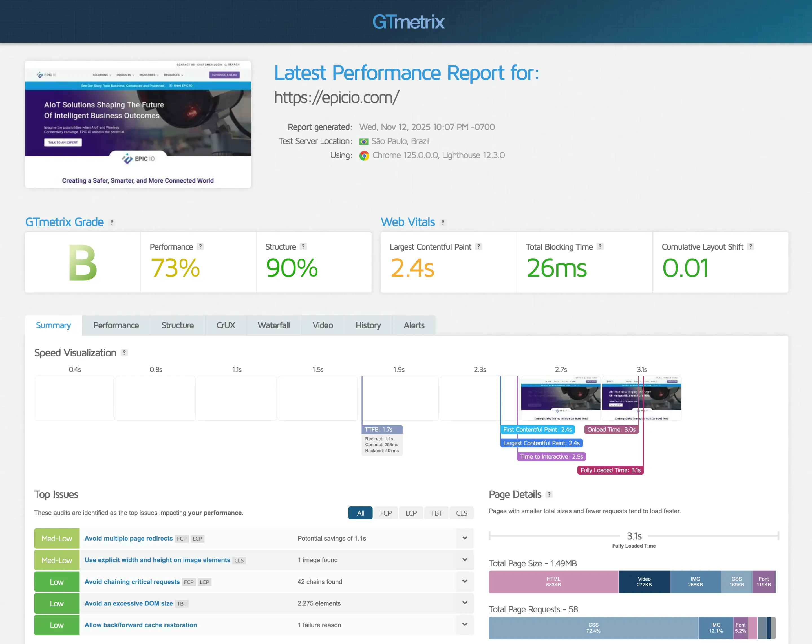Open the Cumulative Layout Shift help icon
Screen dimensions: 812x644
[751, 247]
